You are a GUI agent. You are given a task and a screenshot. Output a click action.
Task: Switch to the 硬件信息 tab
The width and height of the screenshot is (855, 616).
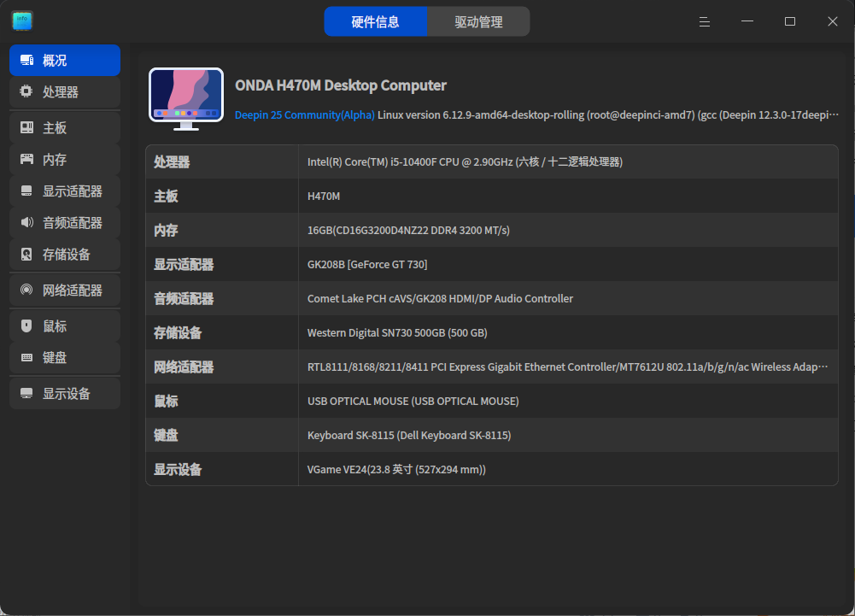coord(375,22)
